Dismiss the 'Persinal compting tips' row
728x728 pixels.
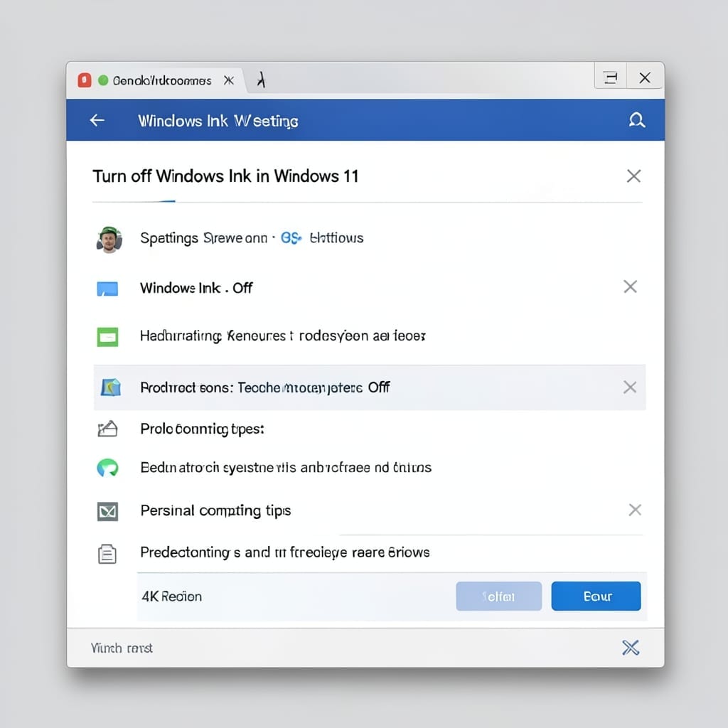pos(635,510)
